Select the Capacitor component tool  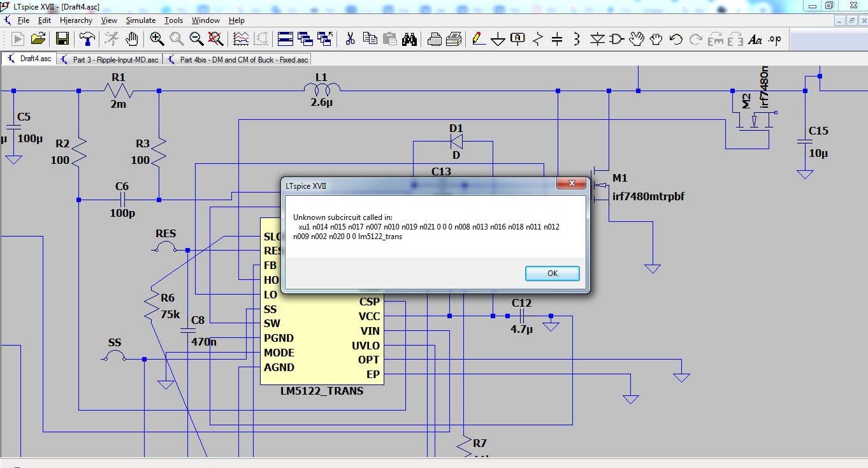point(557,39)
